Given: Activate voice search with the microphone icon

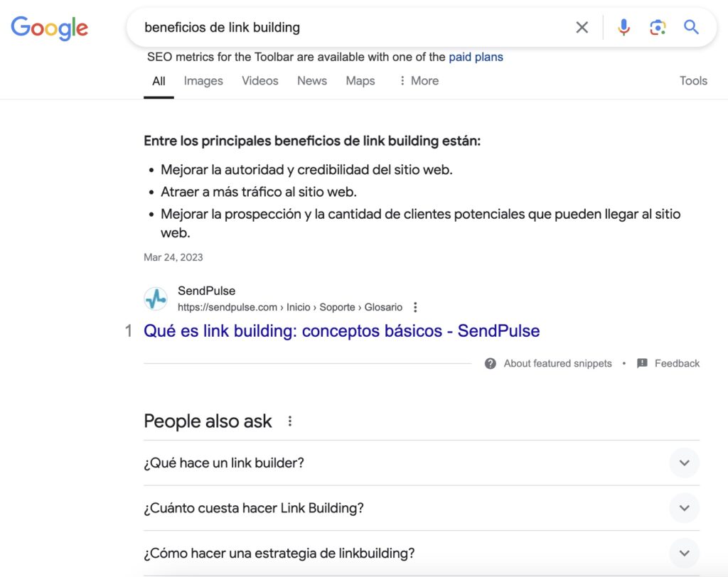Looking at the screenshot, I should tap(623, 27).
